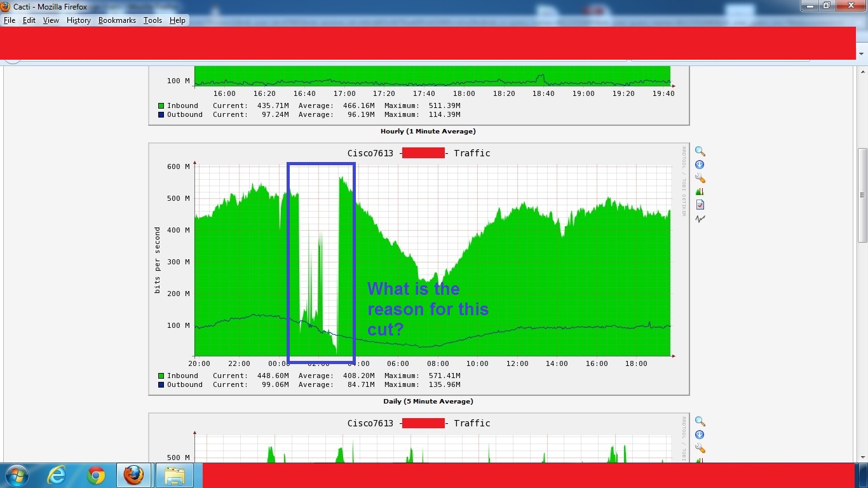Click the bottom graph's Cisco7613 Traffic title
Viewport: 868px width, 488px height.
click(x=419, y=423)
